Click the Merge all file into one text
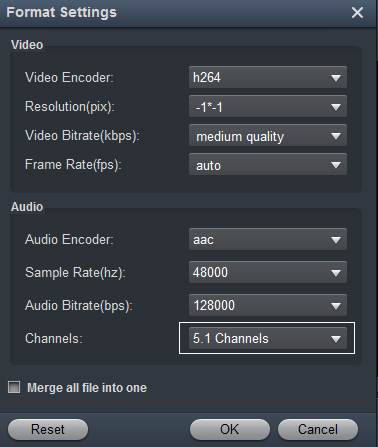The height and width of the screenshot is (447, 378). point(87,388)
